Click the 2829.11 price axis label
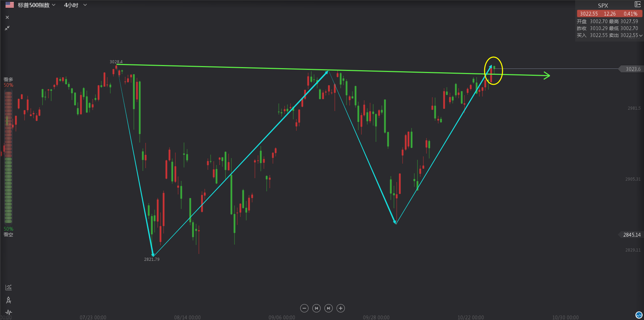644x320 pixels. click(633, 250)
